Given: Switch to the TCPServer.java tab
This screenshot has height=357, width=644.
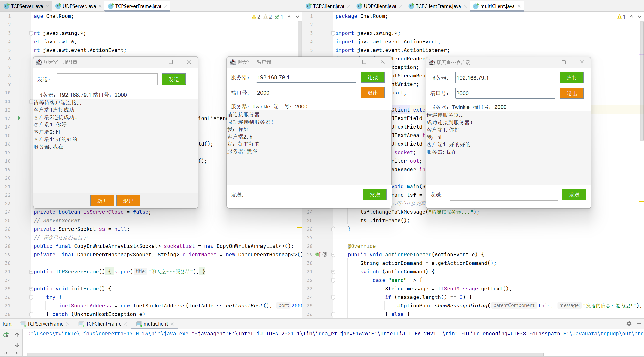Looking at the screenshot, I should pos(27,6).
